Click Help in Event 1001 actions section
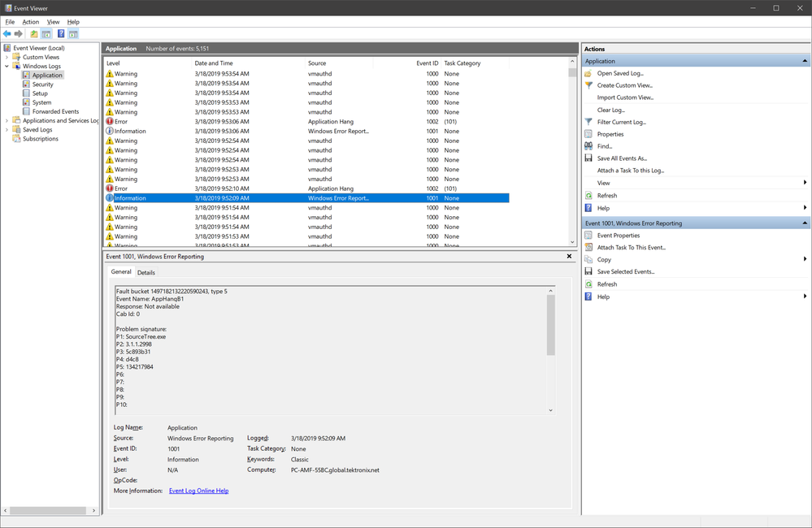Screen dimensions: 812x528 [x=603, y=296]
